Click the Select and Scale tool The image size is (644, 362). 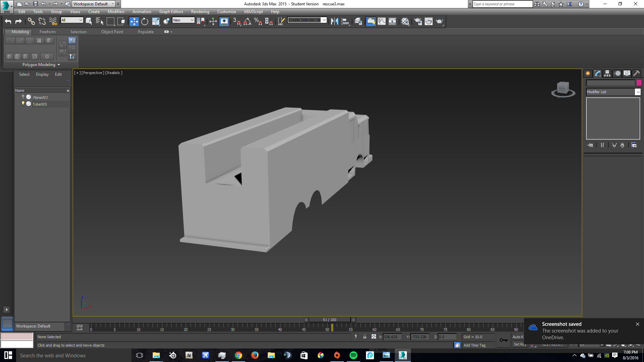[155, 21]
